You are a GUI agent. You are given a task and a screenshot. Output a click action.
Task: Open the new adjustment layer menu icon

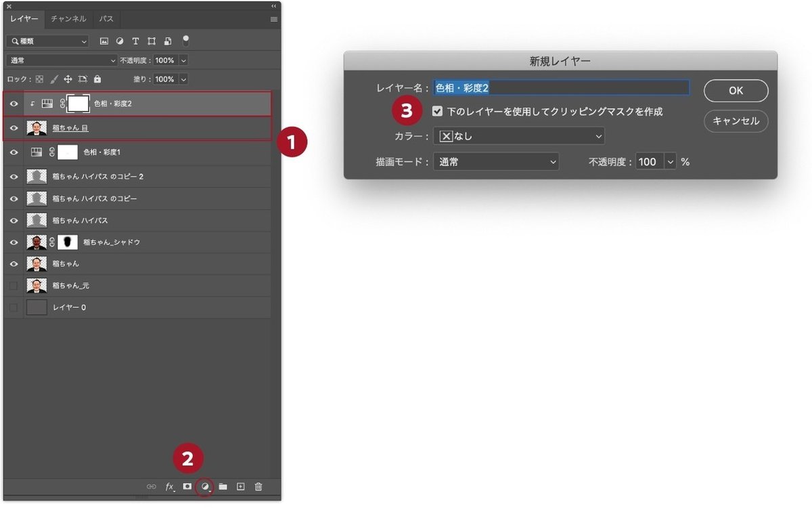click(204, 486)
